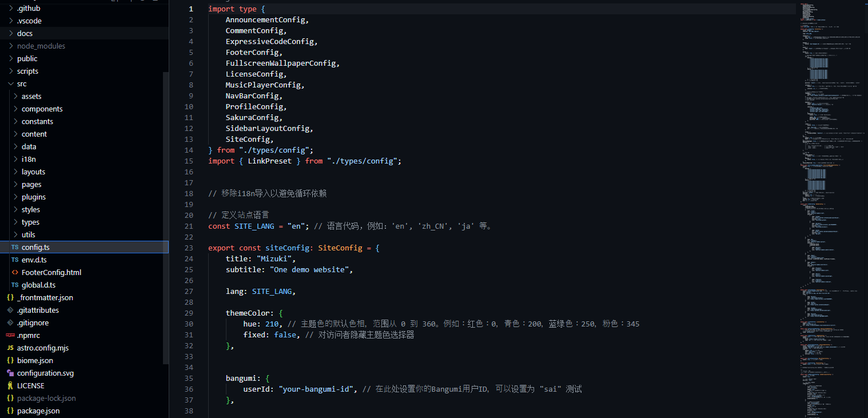The width and height of the screenshot is (868, 418).
Task: Expand the .github folder chevron
Action: [11, 8]
